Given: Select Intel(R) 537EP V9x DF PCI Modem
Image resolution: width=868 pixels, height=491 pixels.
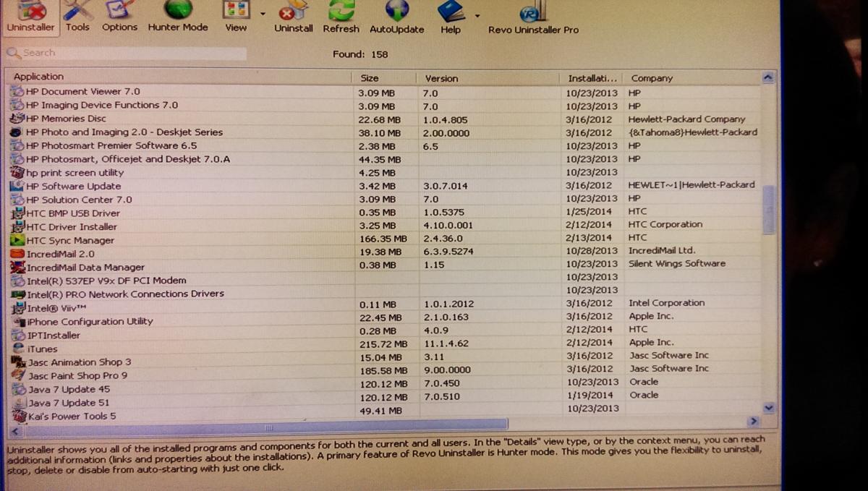Looking at the screenshot, I should pos(106,281).
